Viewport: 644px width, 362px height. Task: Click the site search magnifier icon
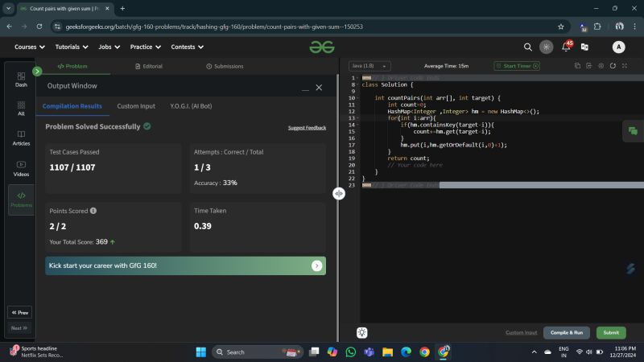point(528,47)
